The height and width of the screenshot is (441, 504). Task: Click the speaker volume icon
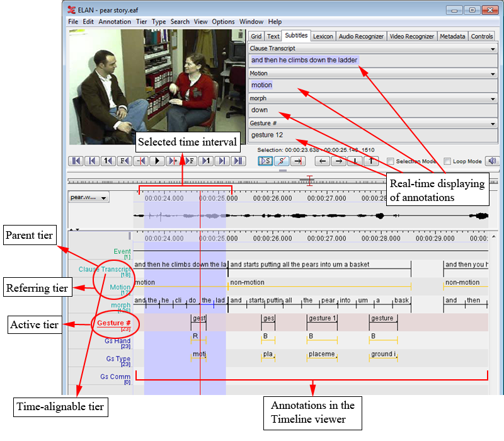(492, 161)
